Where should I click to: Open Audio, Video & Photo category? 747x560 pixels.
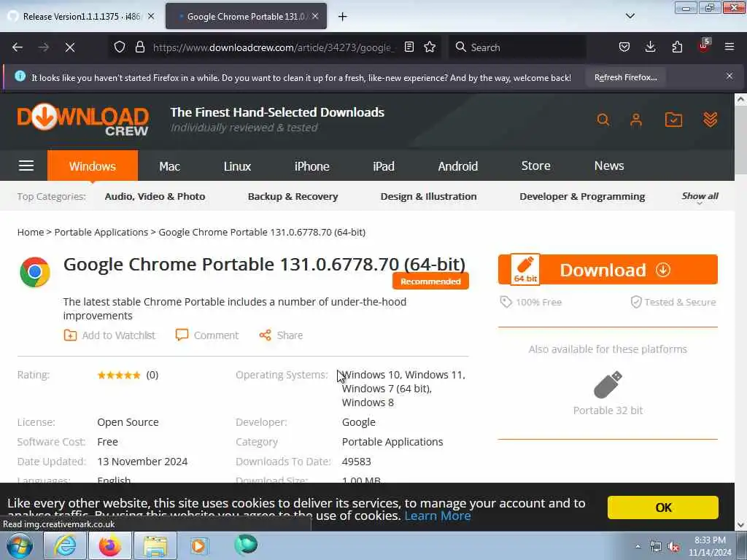155,196
